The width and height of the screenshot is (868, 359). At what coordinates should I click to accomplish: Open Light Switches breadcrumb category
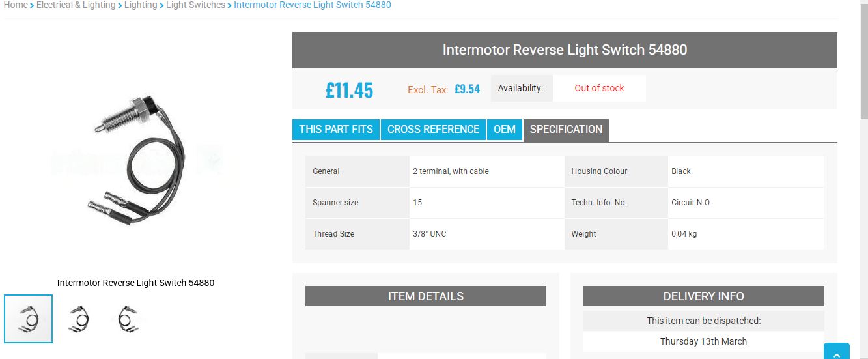pyautogui.click(x=195, y=5)
